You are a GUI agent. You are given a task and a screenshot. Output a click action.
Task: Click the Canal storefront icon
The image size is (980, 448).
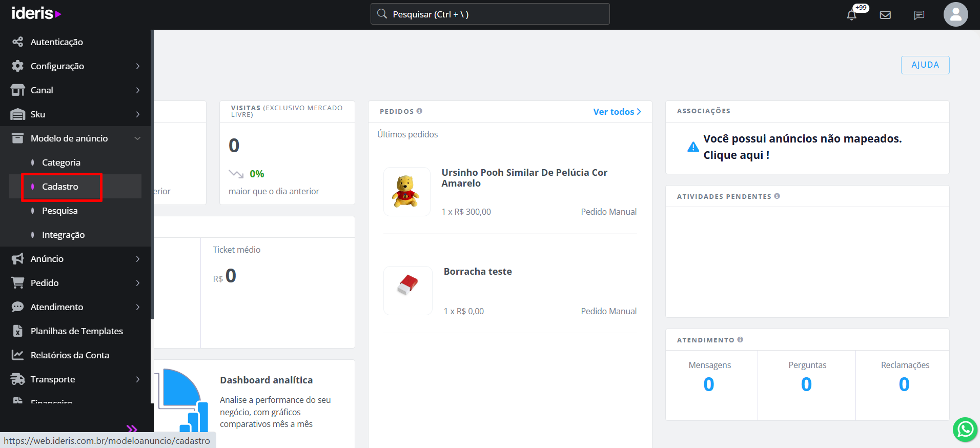(x=18, y=90)
